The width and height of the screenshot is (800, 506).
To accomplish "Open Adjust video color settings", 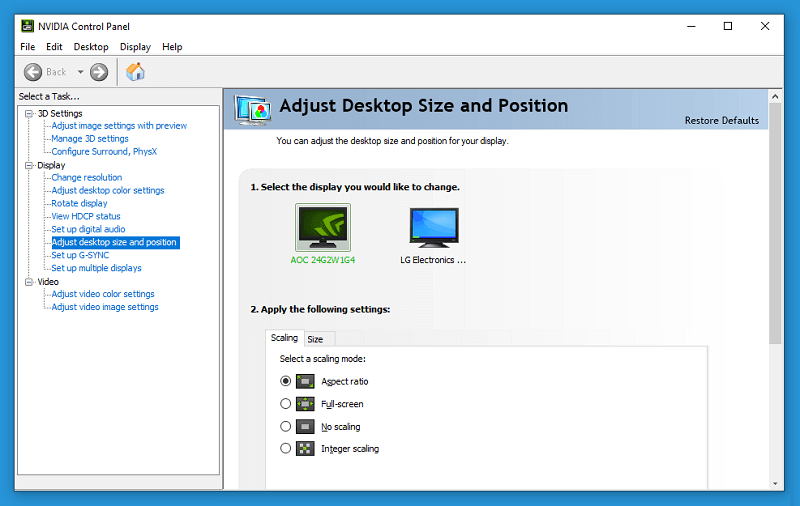I will pos(103,294).
